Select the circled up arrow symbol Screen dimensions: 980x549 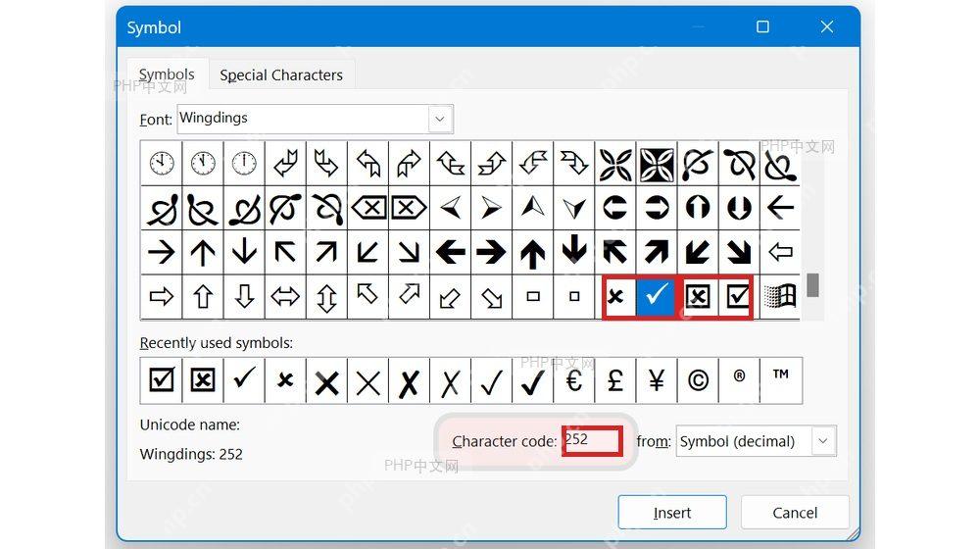[698, 207]
